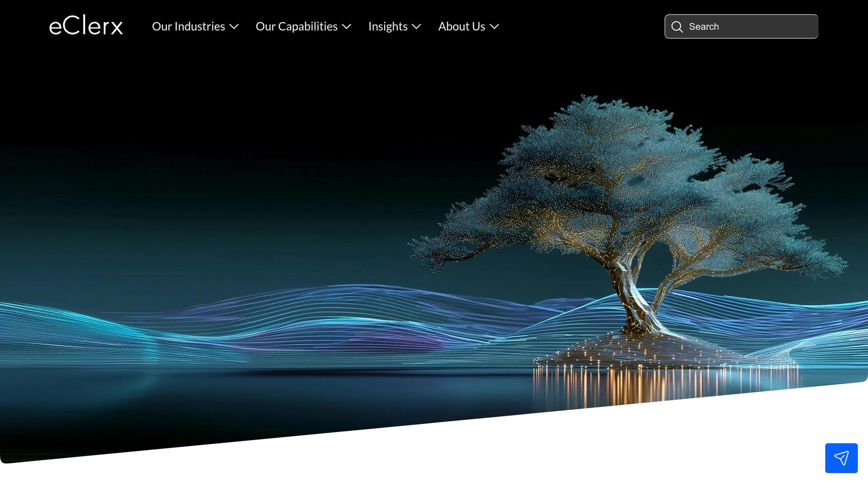Click the blue wave hills in banner
The width and height of the screenshot is (868, 488).
click(297, 322)
